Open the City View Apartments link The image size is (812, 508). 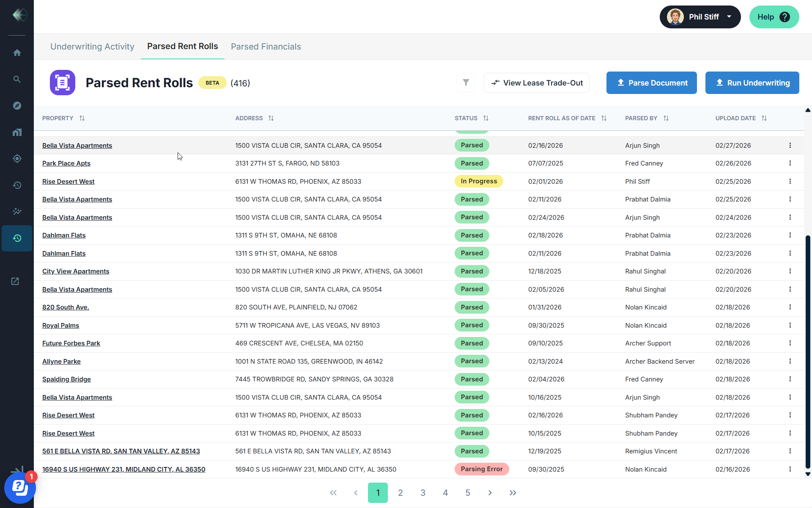(76, 271)
